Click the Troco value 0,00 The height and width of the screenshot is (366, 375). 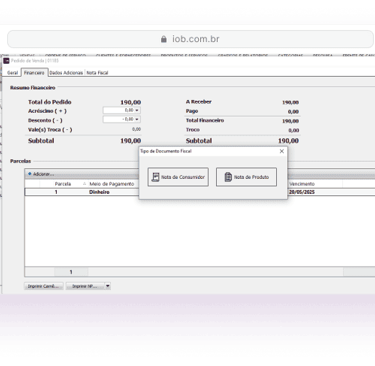[293, 130]
